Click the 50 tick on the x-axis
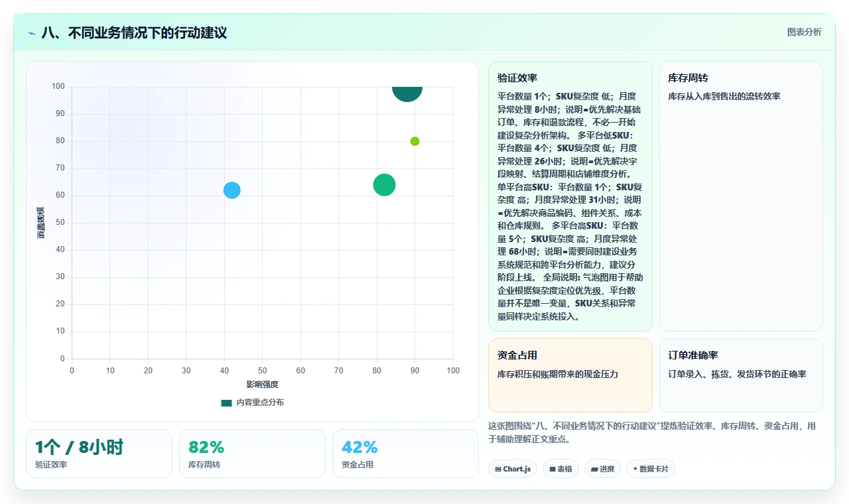This screenshot has width=849, height=504. [262, 371]
